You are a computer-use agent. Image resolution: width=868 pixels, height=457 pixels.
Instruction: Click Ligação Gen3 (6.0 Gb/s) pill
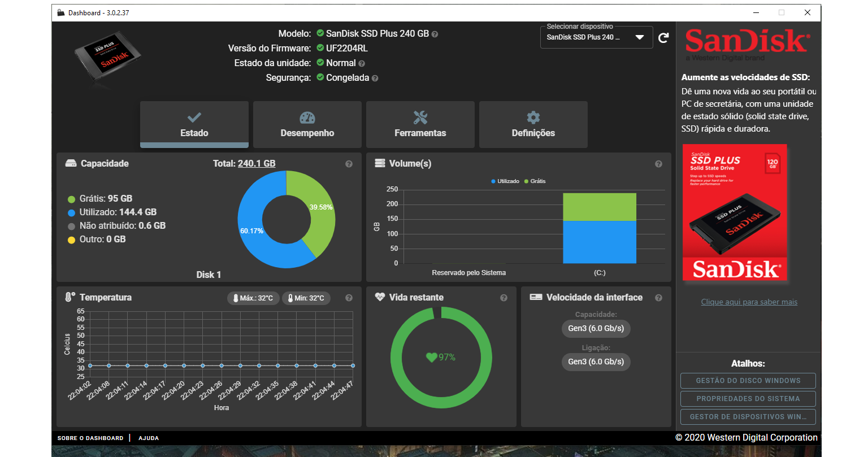(x=596, y=362)
